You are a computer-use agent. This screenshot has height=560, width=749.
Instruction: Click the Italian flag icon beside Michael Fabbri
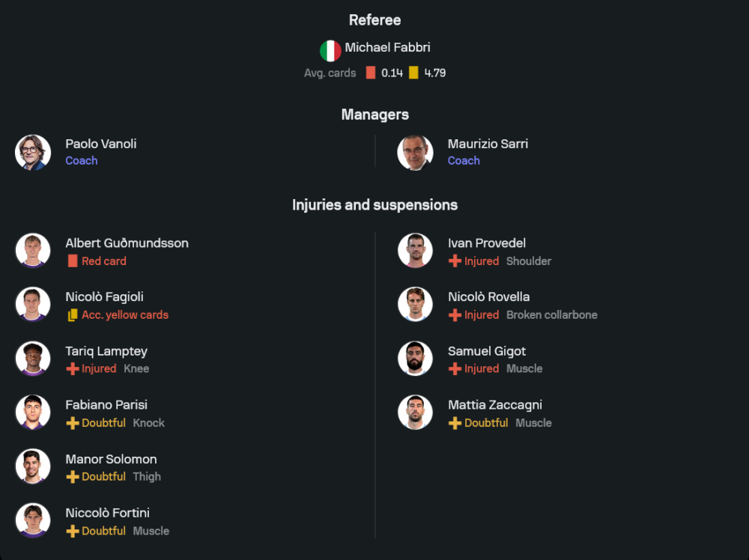point(330,51)
